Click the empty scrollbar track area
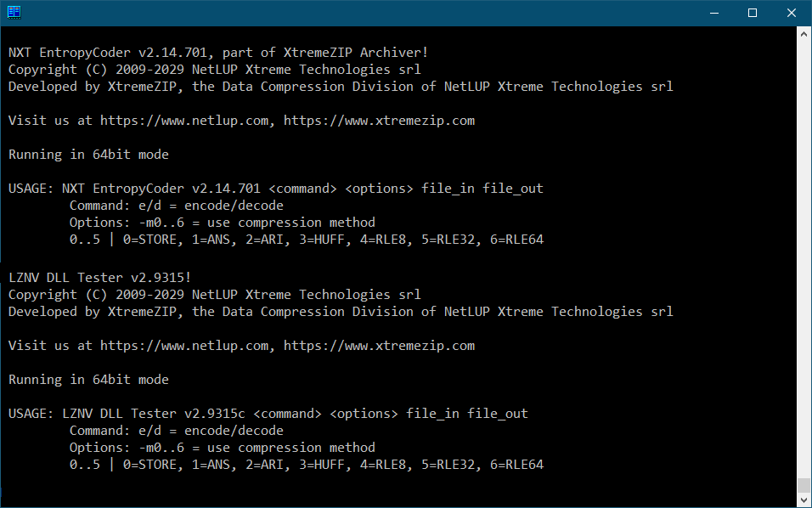 [804, 259]
